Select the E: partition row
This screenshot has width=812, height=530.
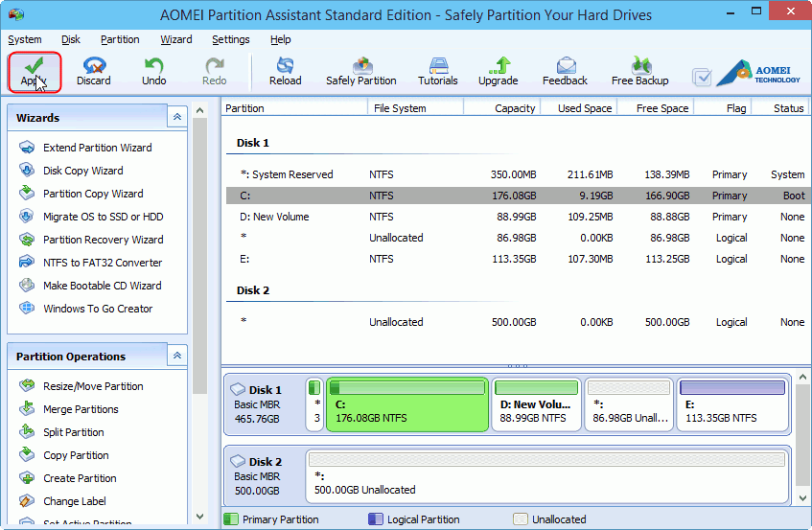518,259
